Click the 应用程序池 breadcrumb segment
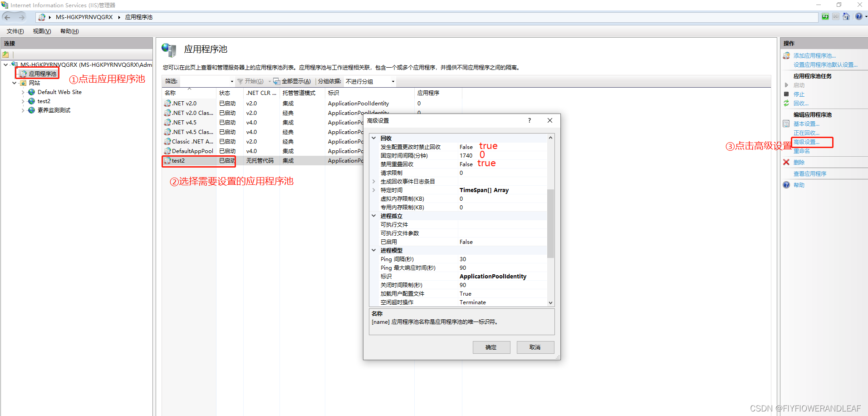Screen dimensions: 868x416 [x=139, y=17]
